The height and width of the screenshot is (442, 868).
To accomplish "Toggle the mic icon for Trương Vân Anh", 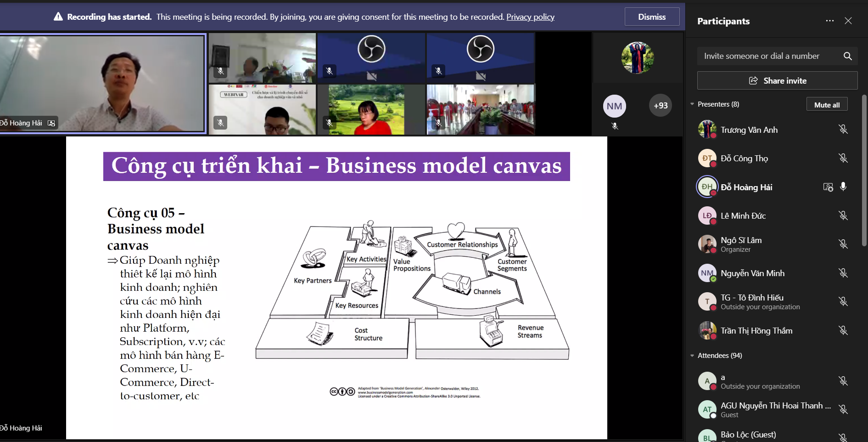I will [843, 130].
